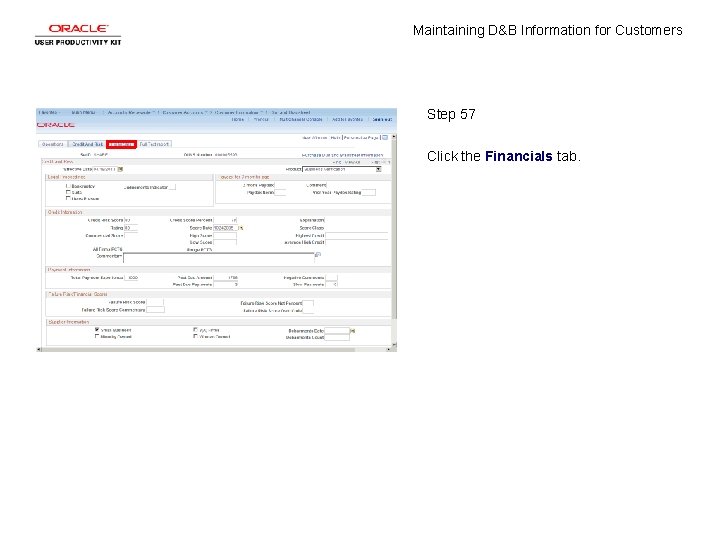Check the Women Owned checkbox
Screen dimensions: 720x540
[196, 336]
